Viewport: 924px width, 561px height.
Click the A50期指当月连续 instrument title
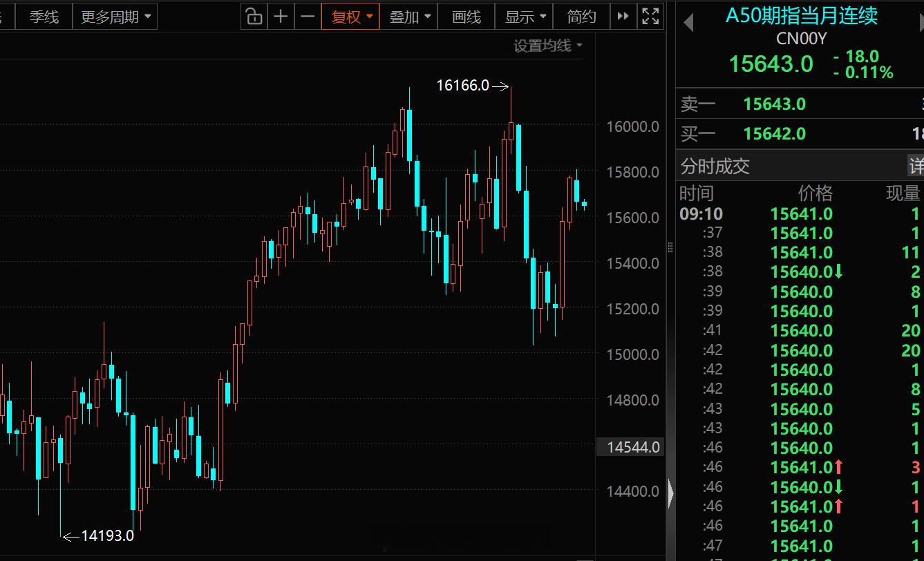802,15
